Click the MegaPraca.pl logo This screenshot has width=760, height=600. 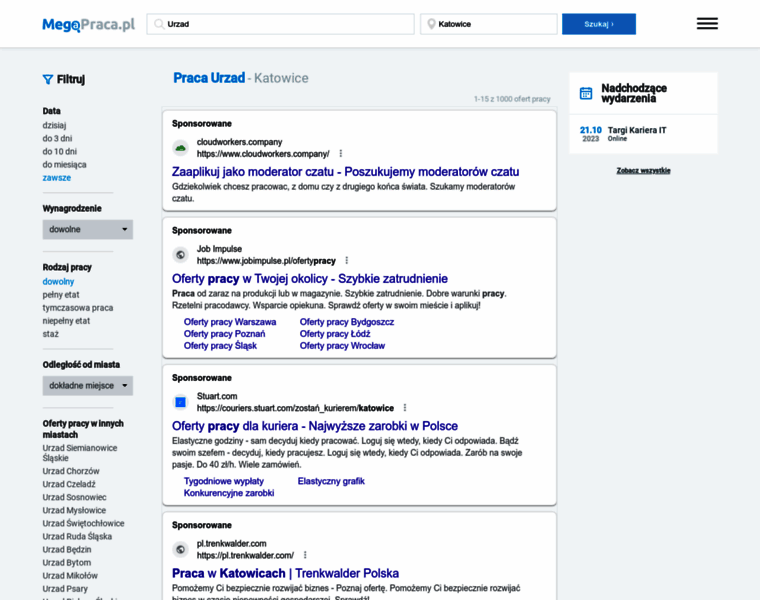(88, 24)
